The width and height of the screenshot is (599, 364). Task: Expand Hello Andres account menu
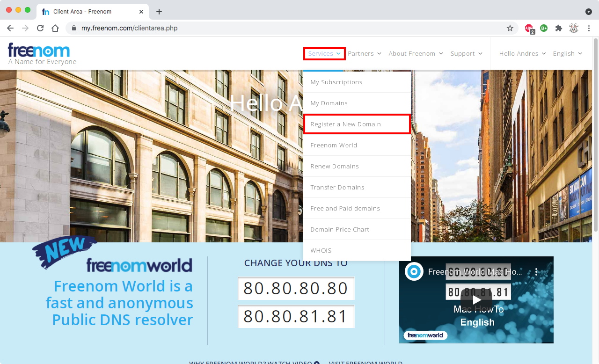522,54
